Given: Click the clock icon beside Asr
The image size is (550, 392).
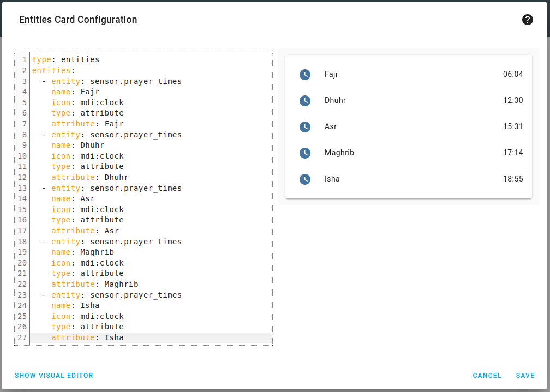Looking at the screenshot, I should point(305,127).
